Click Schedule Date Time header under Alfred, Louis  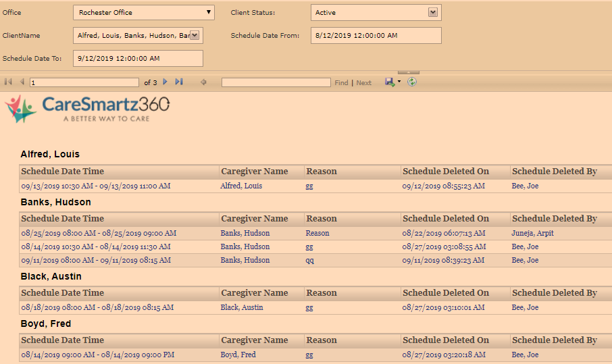point(63,172)
